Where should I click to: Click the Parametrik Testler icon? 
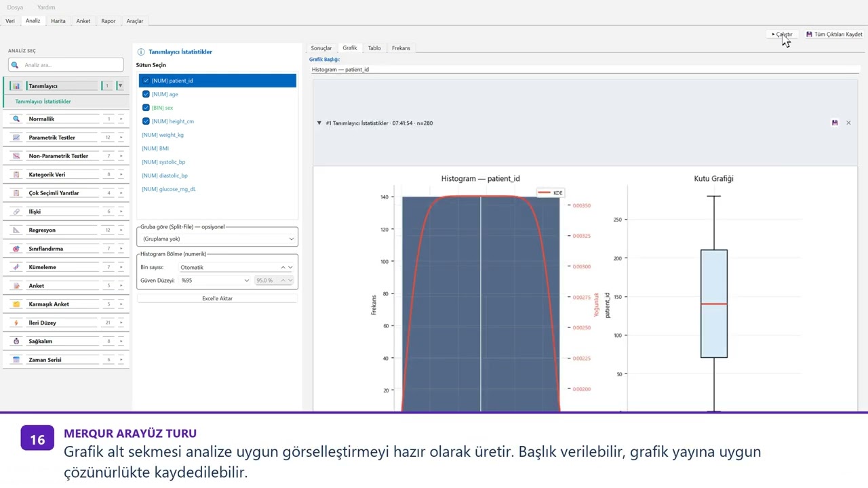(17, 138)
